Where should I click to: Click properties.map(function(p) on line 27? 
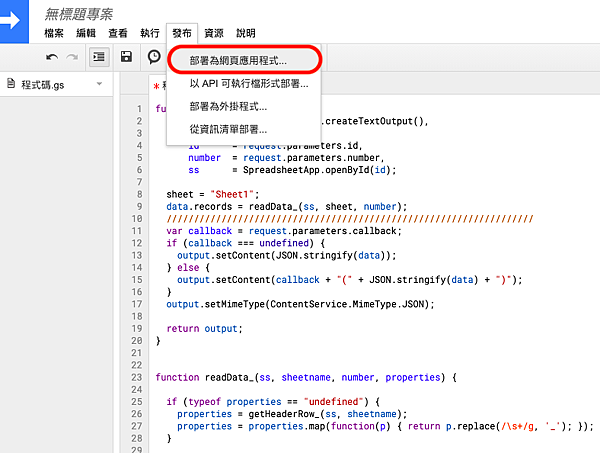pos(319,426)
